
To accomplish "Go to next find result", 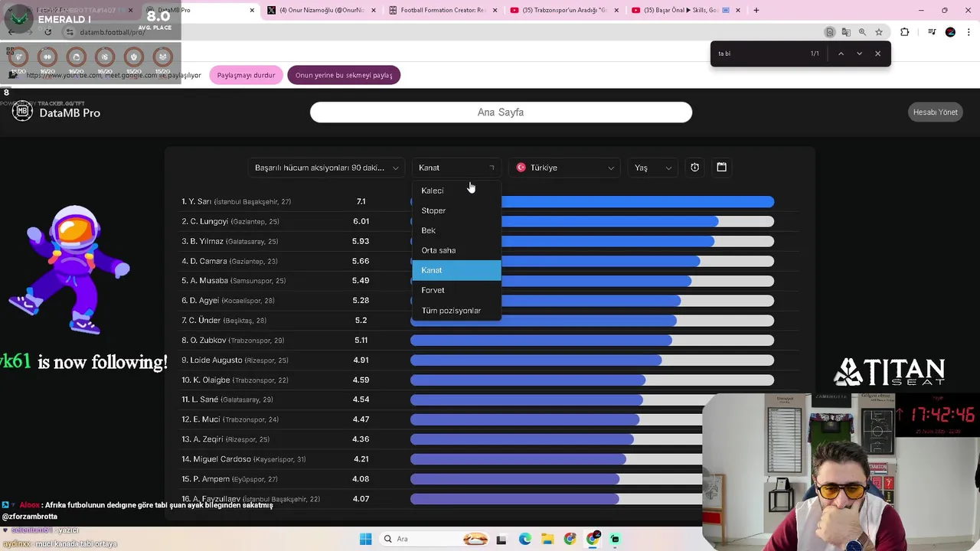I will click(859, 54).
